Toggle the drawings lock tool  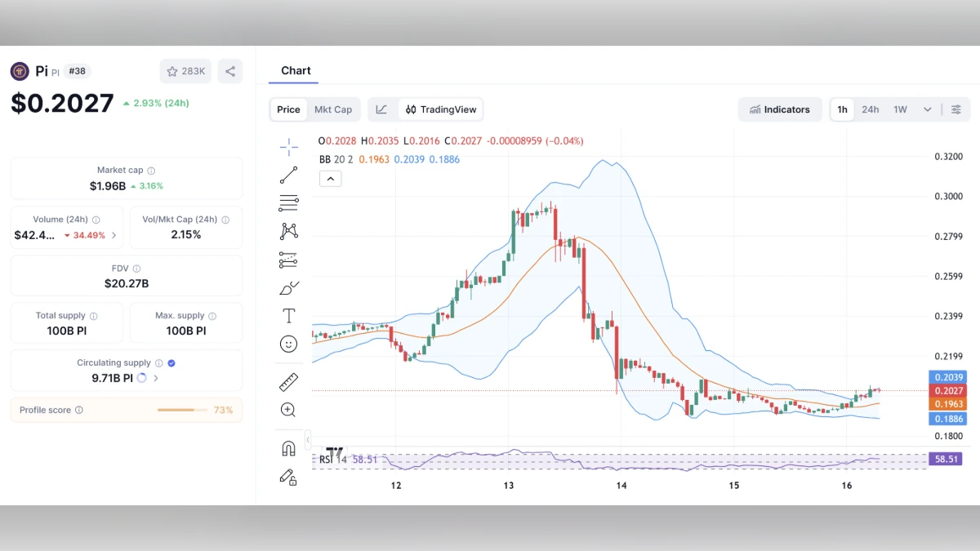click(x=288, y=477)
